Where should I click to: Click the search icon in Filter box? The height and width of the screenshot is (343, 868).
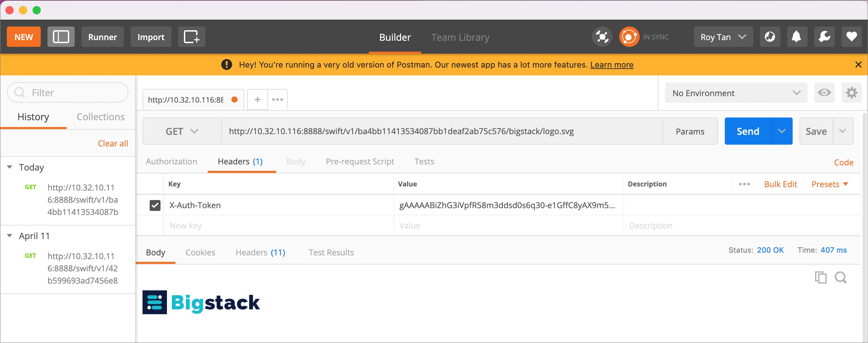point(20,92)
